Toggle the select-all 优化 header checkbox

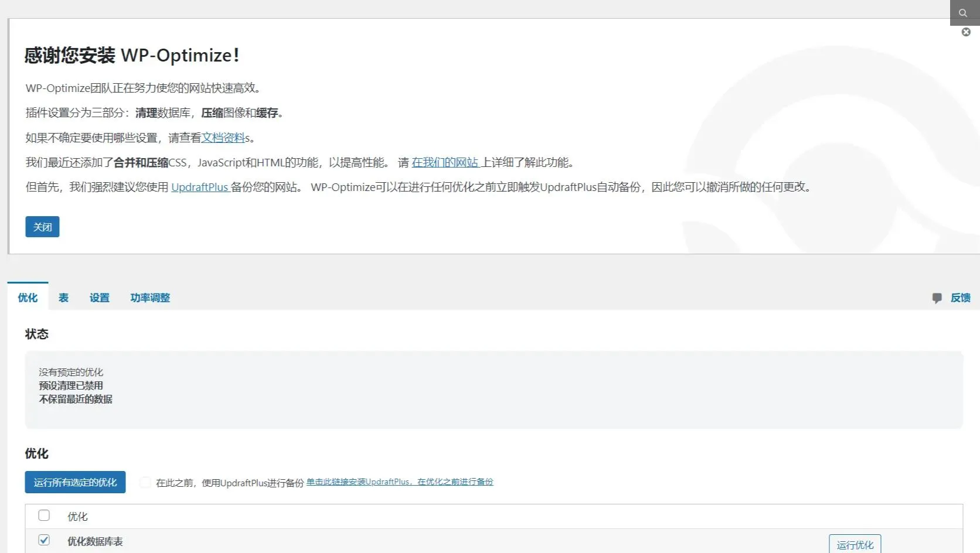[44, 516]
